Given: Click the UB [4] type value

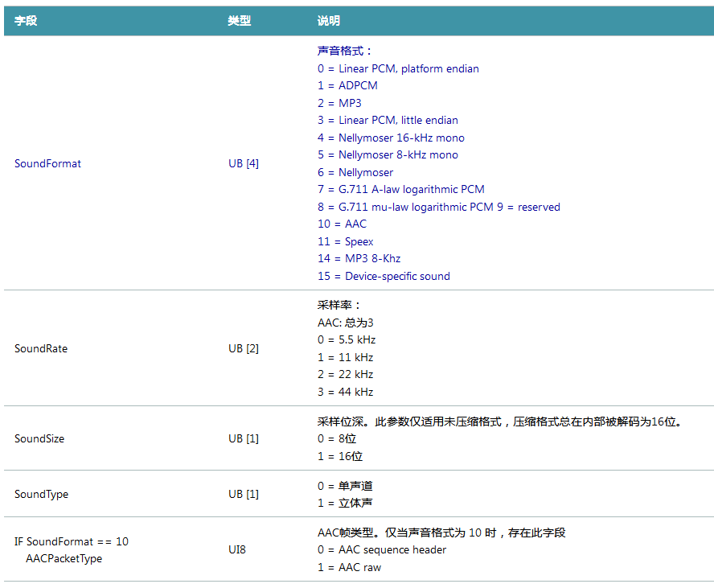Looking at the screenshot, I should coord(244,163).
